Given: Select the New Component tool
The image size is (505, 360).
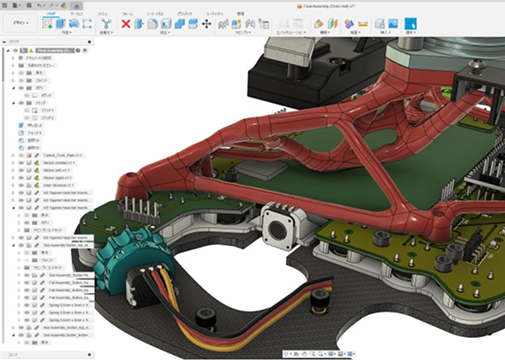Looking at the screenshot, I should (236, 24).
